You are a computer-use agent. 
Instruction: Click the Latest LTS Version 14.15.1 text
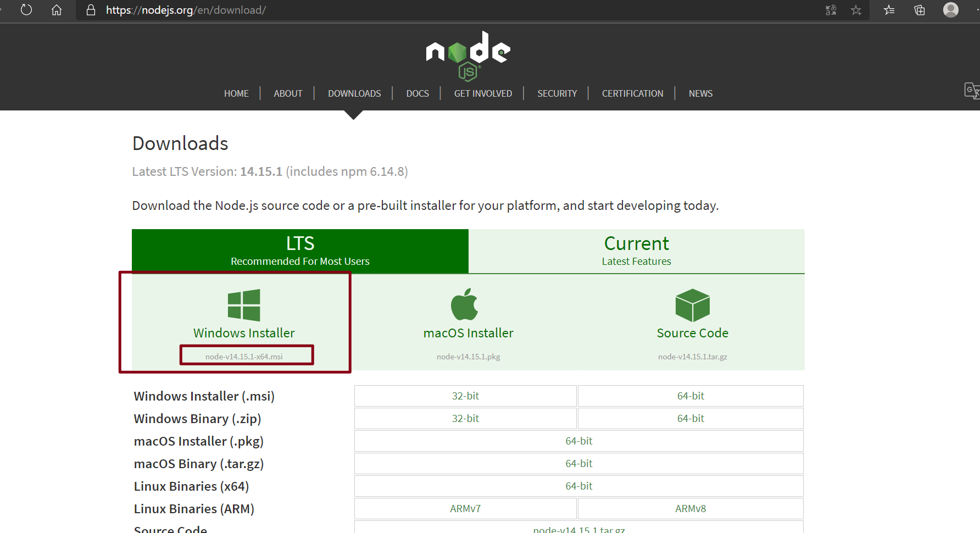tap(270, 171)
